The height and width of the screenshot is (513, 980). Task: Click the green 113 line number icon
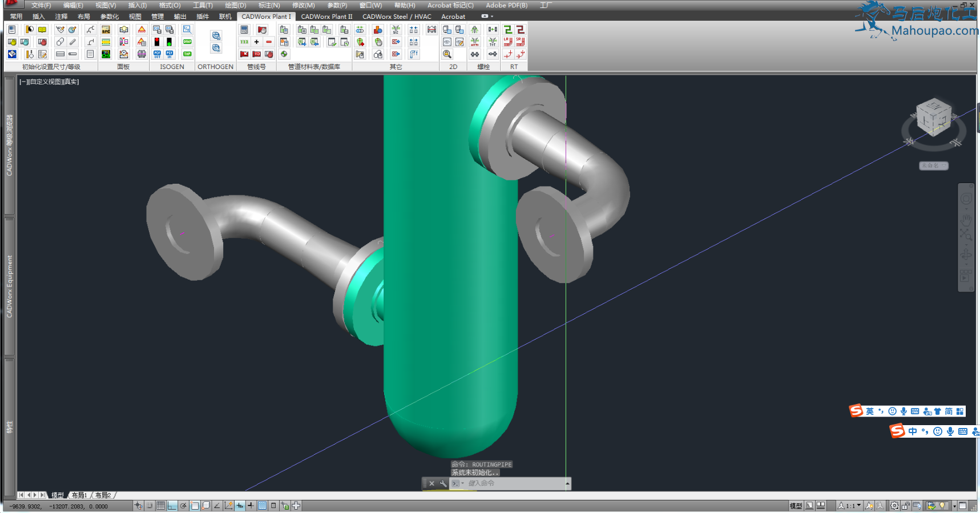point(244,42)
